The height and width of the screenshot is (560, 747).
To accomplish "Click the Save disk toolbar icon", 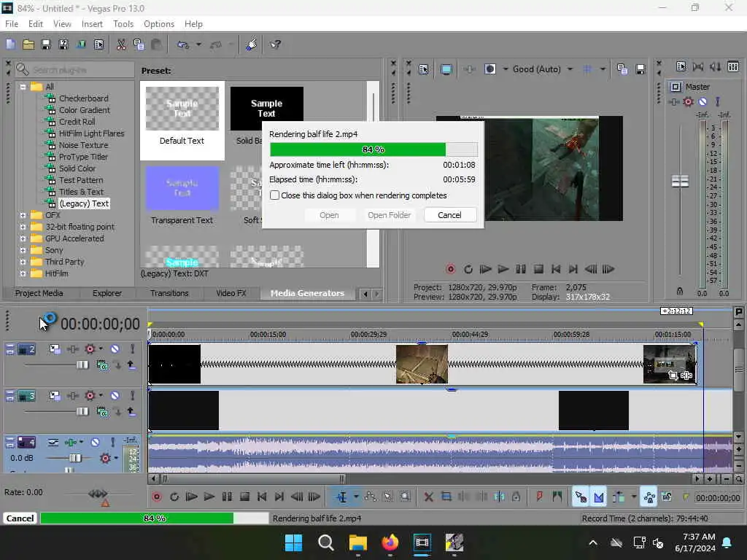I will [46, 44].
